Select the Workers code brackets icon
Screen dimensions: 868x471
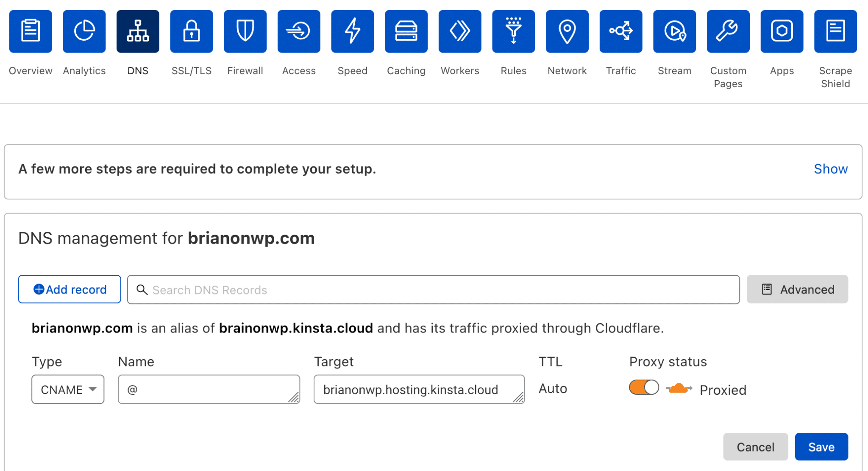[x=459, y=31]
